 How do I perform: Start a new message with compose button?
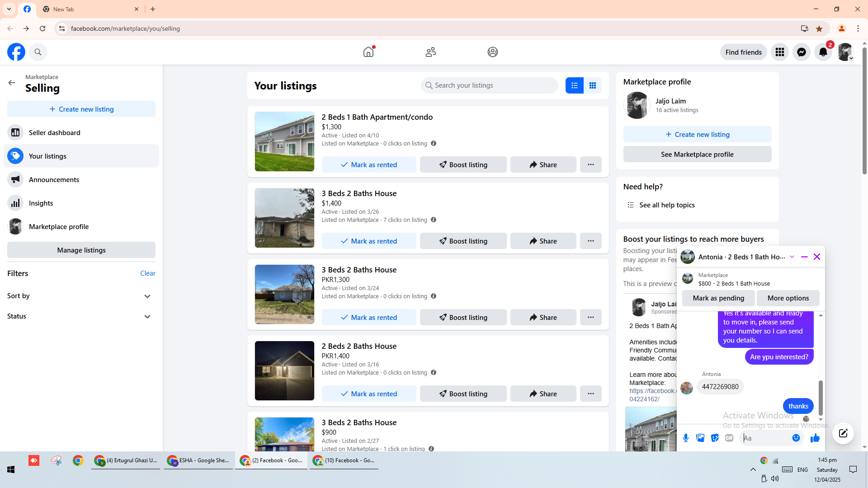click(843, 433)
